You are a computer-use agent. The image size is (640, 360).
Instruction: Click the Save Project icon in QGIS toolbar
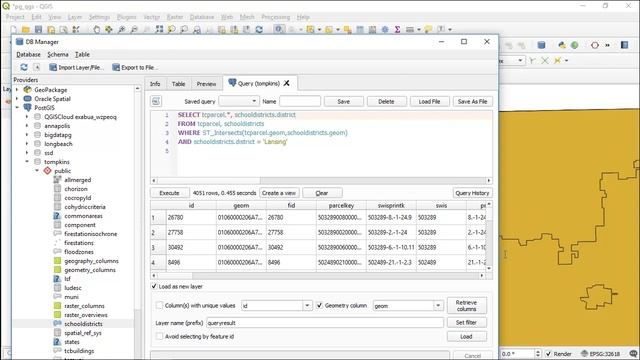(38, 29)
